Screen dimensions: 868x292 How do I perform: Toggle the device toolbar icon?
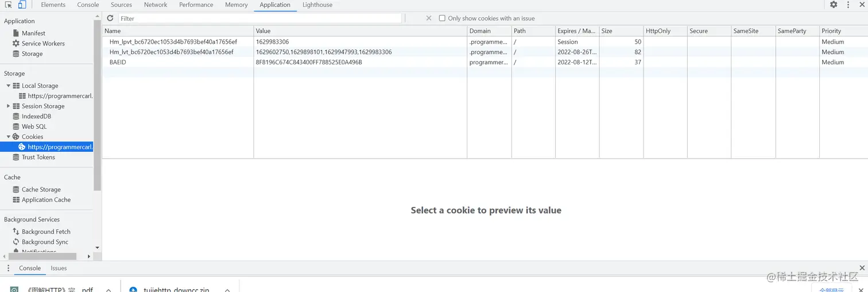point(22,5)
